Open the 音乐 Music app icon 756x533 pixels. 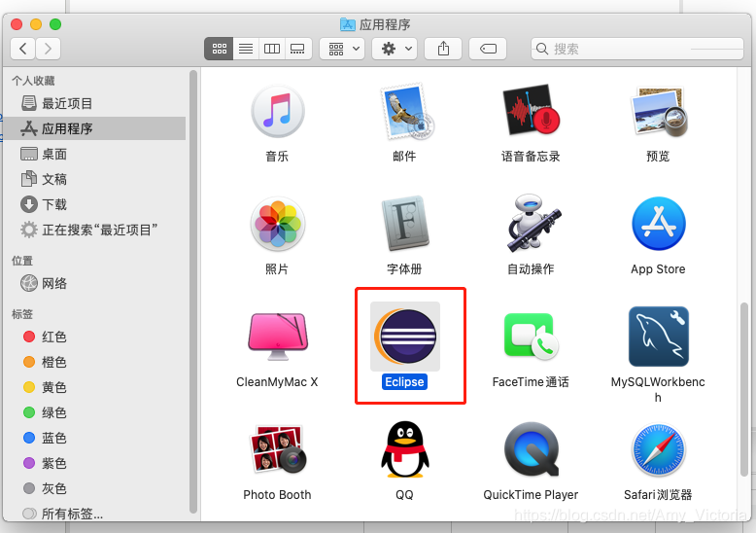(x=278, y=112)
